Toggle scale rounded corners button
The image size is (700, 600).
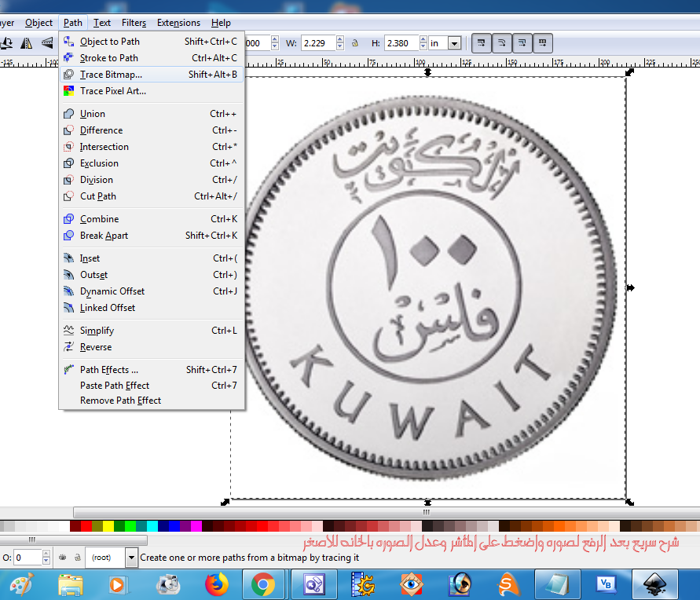(502, 43)
